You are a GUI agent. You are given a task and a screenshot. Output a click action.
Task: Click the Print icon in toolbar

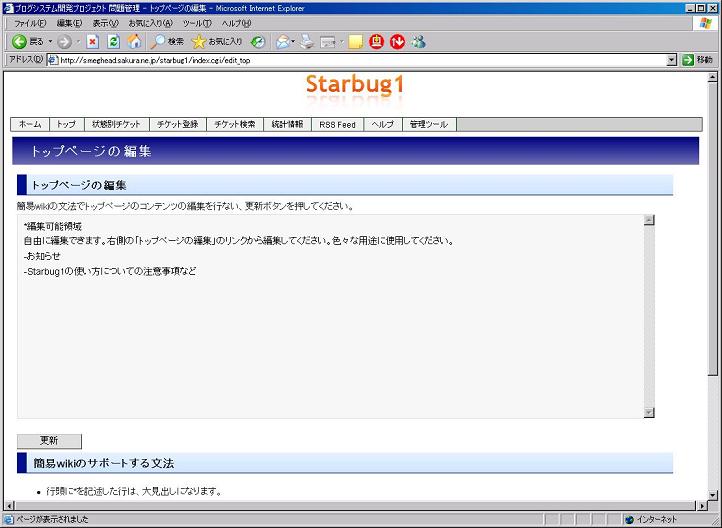307,42
